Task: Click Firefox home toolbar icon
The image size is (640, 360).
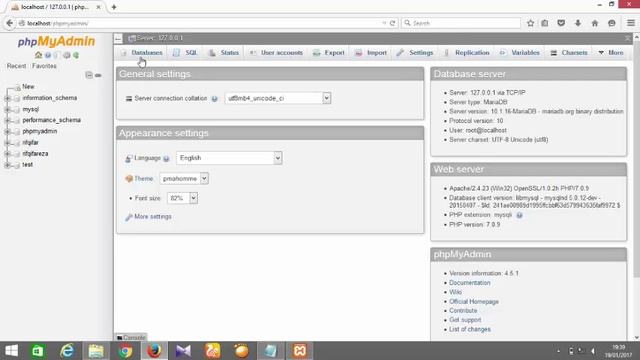Action: pos(595,23)
